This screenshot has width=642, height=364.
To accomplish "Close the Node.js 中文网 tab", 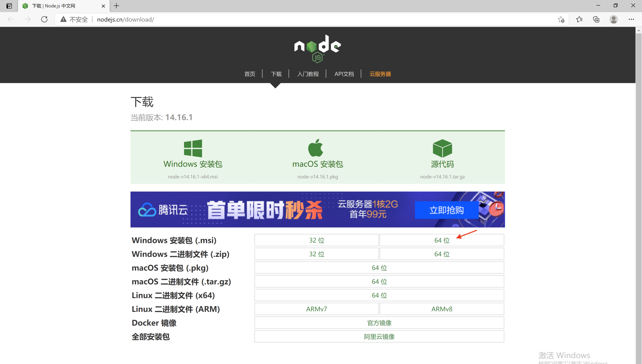I will coord(103,6).
